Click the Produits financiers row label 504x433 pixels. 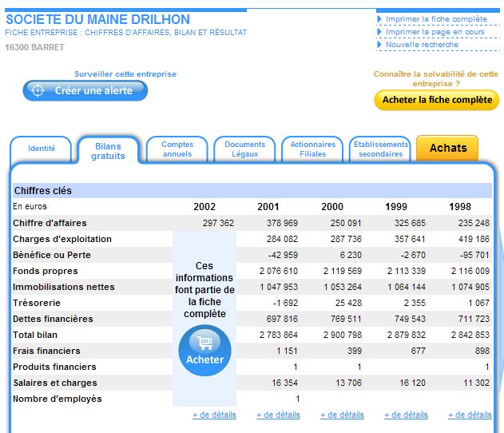click(54, 367)
